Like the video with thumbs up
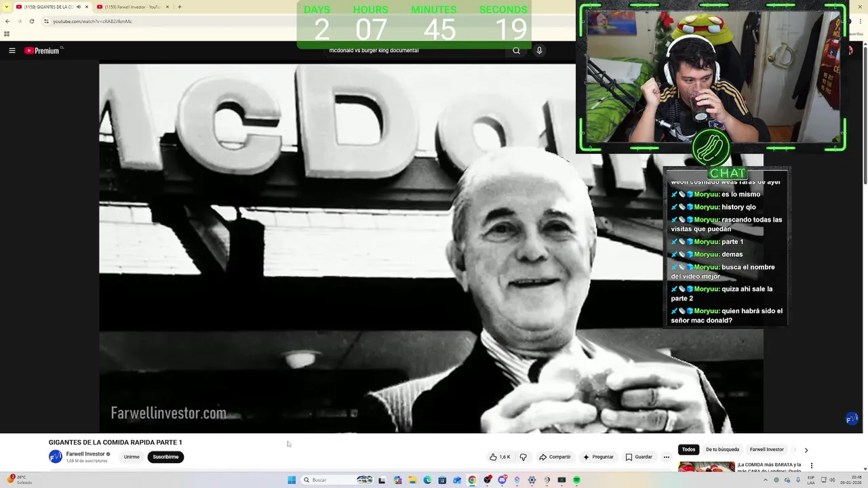The width and height of the screenshot is (868, 488). click(500, 457)
